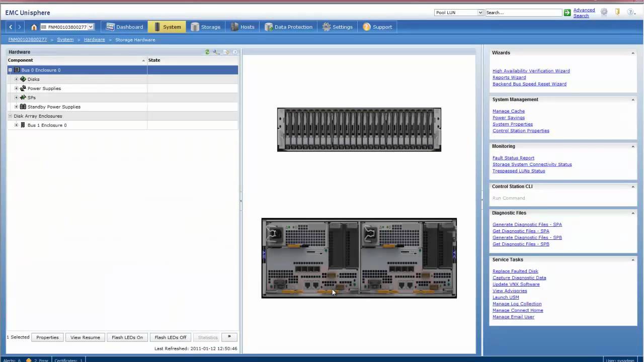
Task: Click the export icon in Hardware panel
Action: point(226,52)
